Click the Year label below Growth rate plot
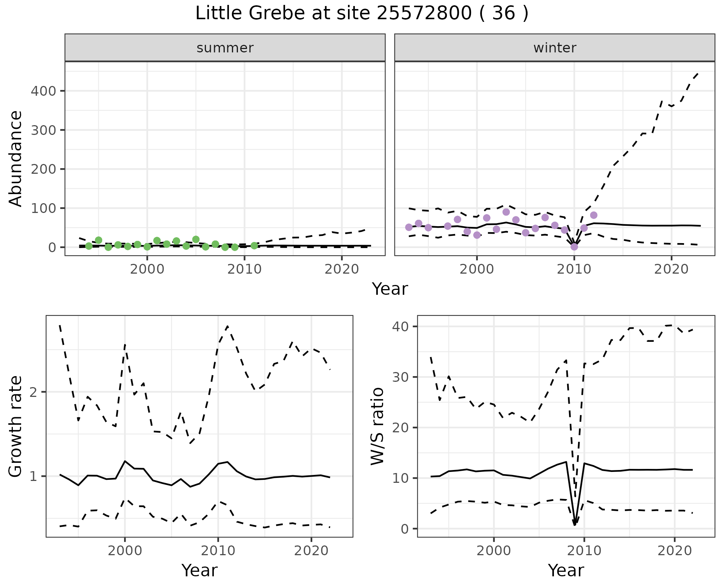The image size is (724, 588). 199,571
